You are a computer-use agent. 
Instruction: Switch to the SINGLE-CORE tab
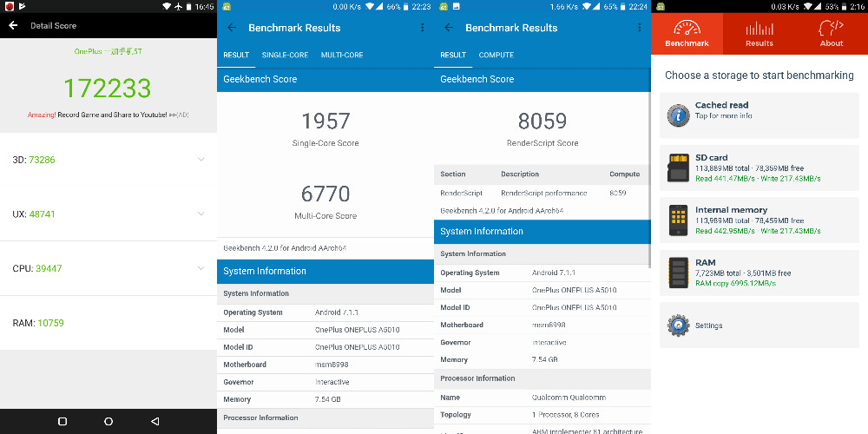(x=285, y=55)
